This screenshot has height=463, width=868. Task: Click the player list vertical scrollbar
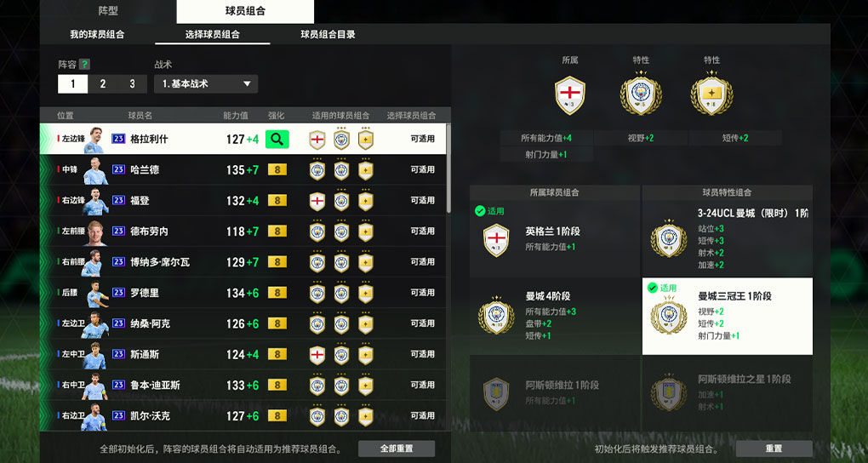pyautogui.click(x=448, y=169)
